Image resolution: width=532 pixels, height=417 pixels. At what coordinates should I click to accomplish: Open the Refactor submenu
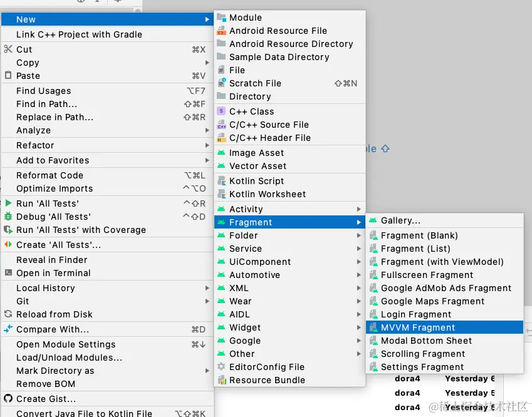click(x=35, y=145)
